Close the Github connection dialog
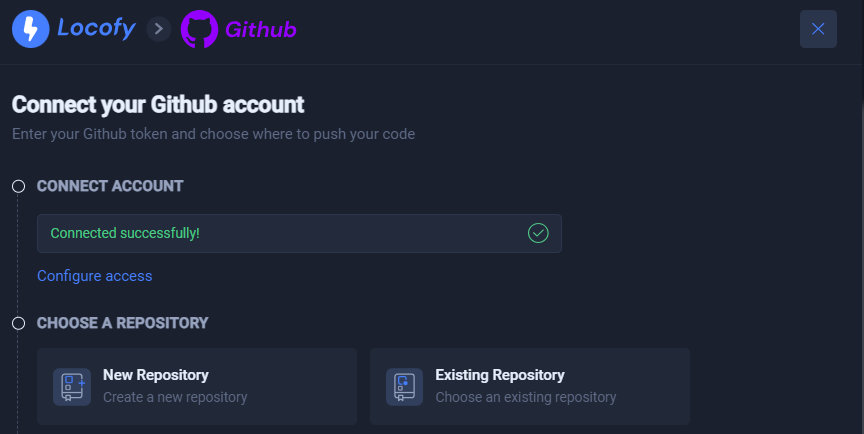864x434 pixels. [818, 29]
